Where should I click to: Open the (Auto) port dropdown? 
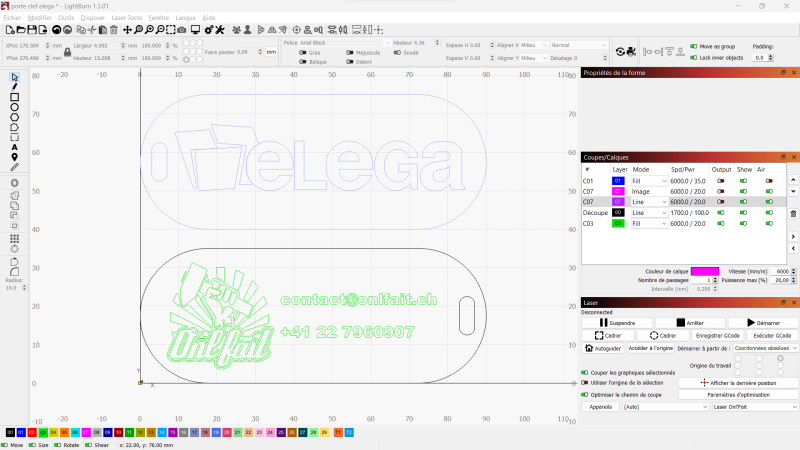[x=665, y=407]
